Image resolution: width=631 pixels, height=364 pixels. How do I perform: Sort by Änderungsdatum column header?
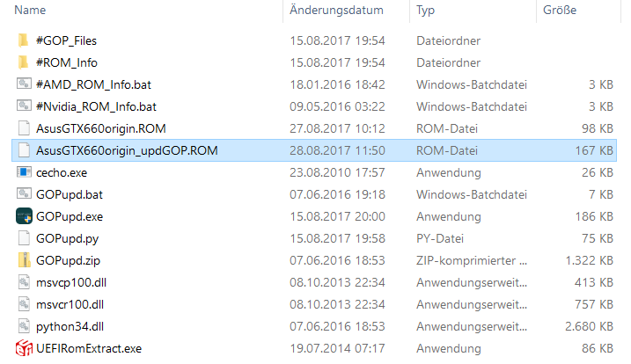335,11
